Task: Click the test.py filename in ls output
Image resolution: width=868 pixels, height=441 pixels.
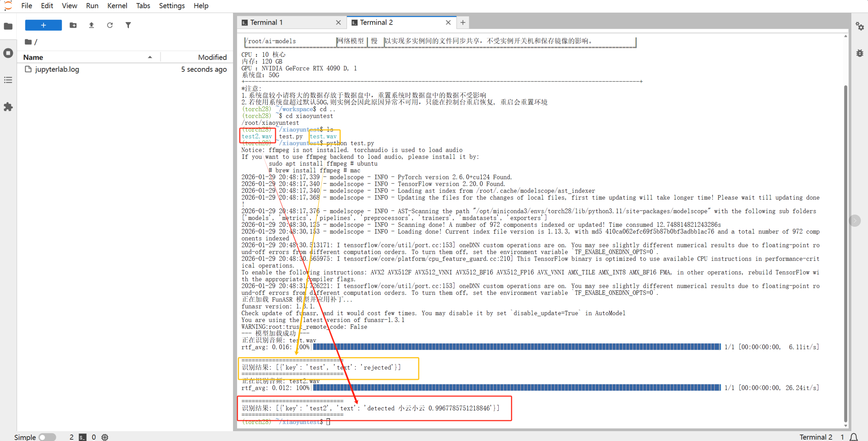Action: (291, 136)
